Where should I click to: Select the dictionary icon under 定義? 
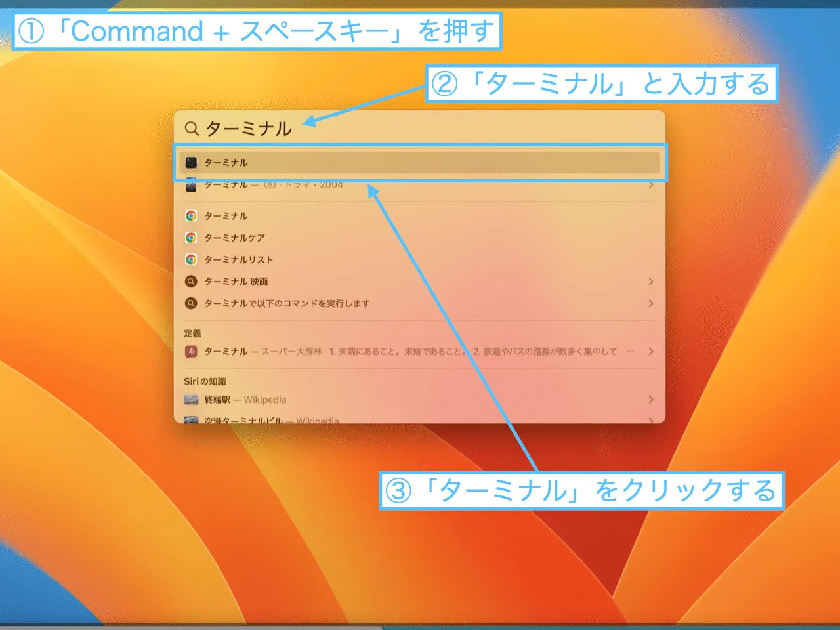(191, 351)
